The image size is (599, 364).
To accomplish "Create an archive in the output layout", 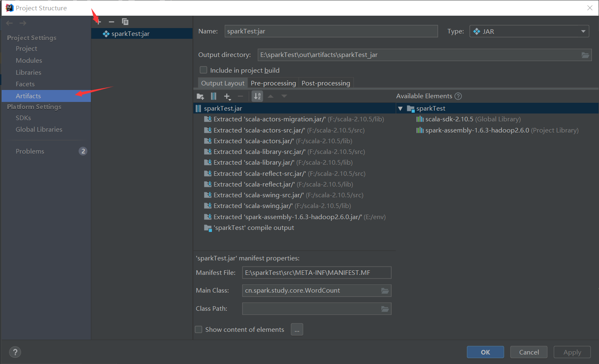I will (214, 96).
